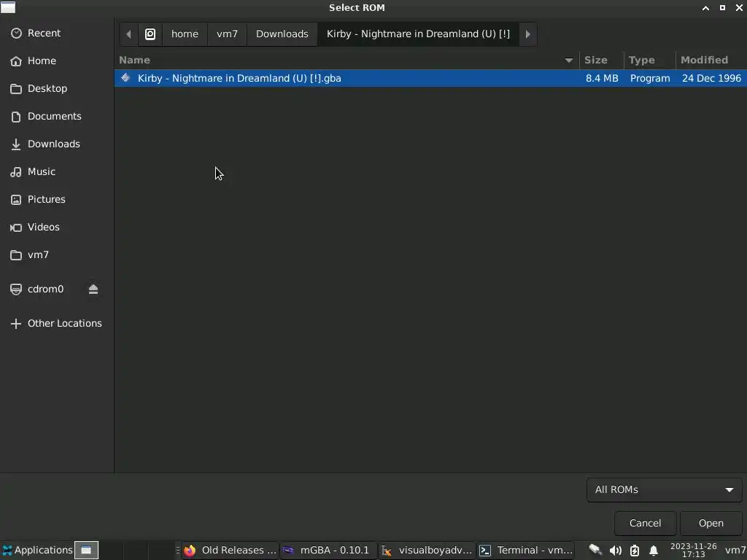This screenshot has height=560, width=747.
Task: Open the All ROMs file filter dropdown
Action: (664, 490)
